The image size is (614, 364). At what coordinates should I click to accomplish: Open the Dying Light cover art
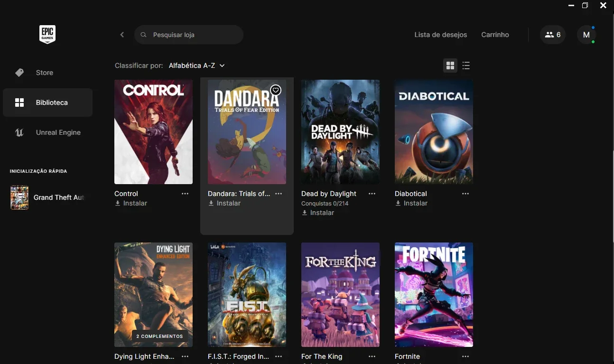(x=153, y=295)
